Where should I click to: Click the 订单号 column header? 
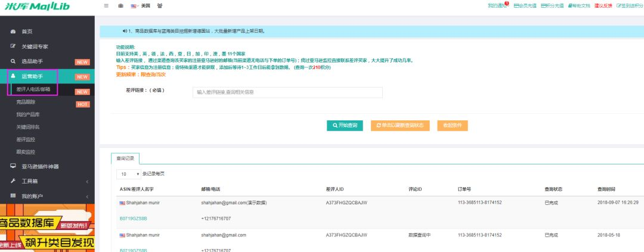(465, 189)
